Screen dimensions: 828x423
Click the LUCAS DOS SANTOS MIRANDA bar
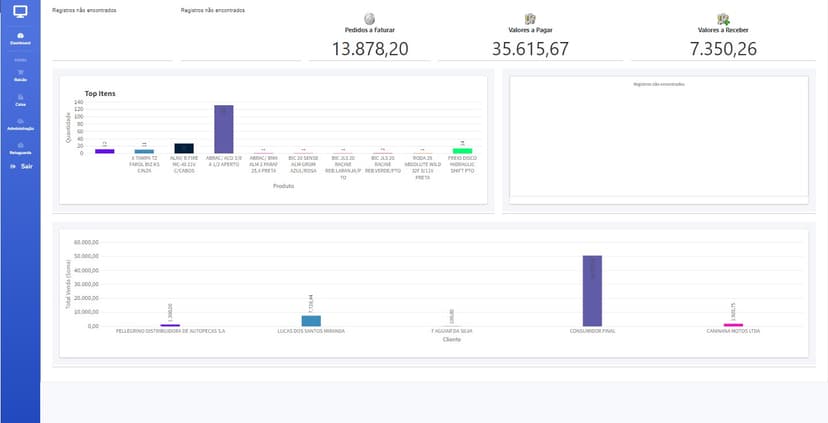(311, 321)
